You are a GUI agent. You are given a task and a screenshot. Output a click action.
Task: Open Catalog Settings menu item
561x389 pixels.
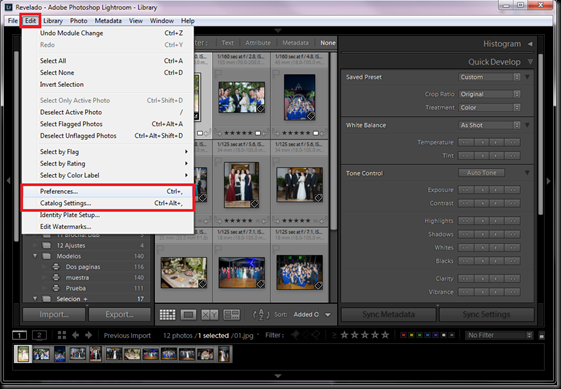click(x=108, y=203)
